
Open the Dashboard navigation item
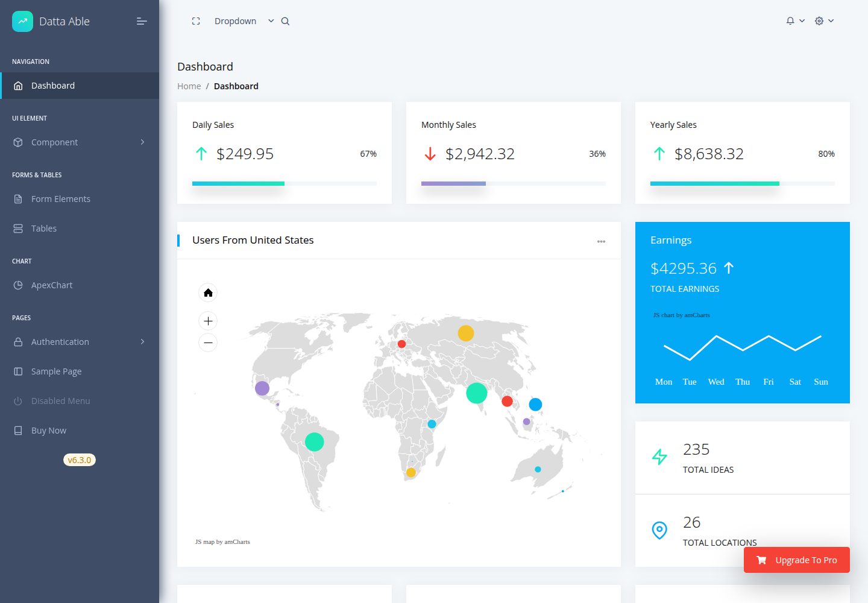(80, 86)
